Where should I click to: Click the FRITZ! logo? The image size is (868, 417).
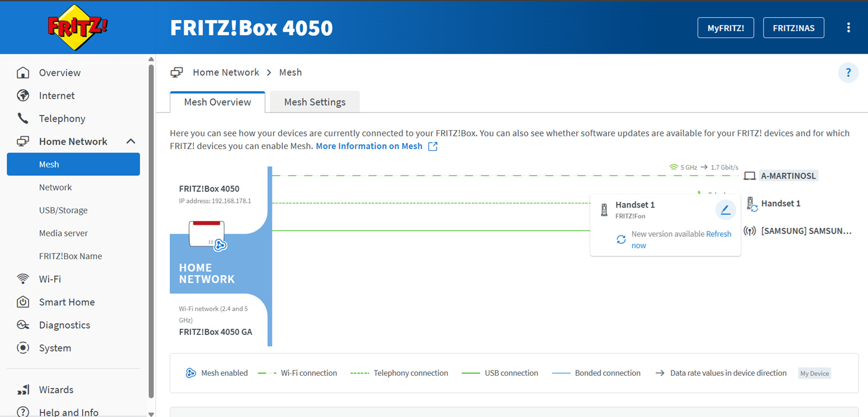[77, 27]
